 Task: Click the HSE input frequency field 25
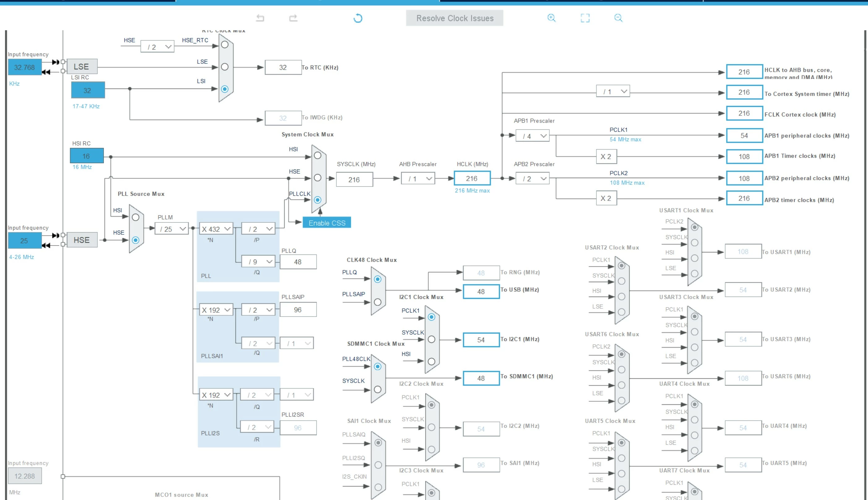tap(25, 241)
